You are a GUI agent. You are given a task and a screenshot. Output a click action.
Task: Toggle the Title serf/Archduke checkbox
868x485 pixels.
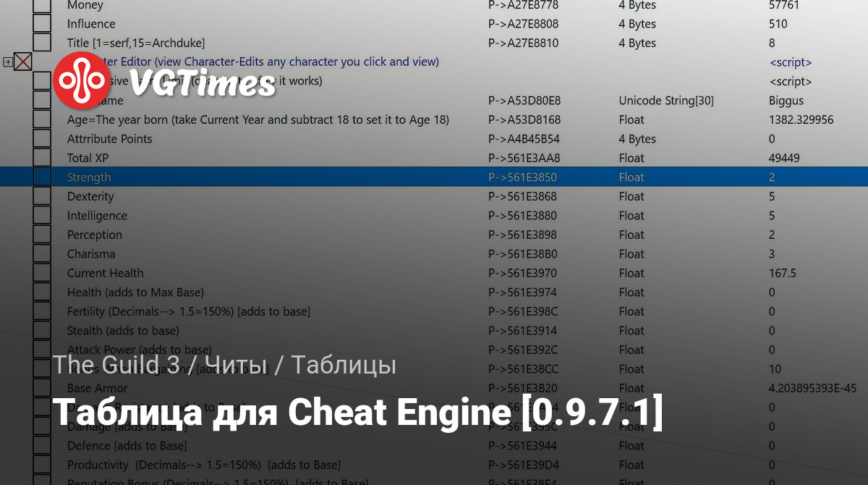coord(42,43)
